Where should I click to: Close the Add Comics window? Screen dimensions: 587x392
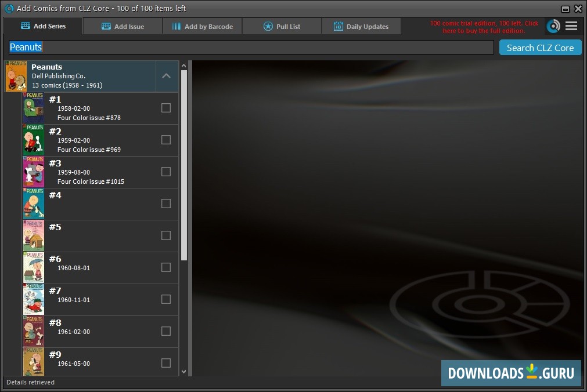(x=578, y=9)
